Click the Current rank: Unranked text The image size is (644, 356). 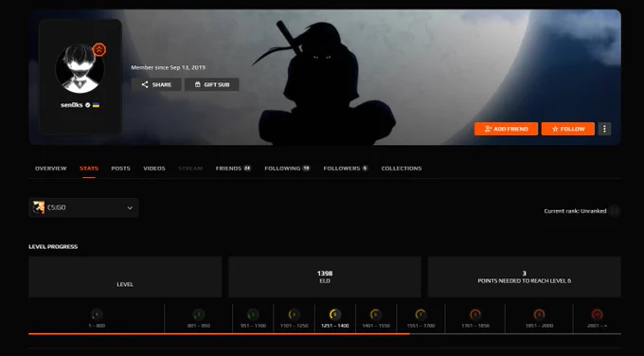click(575, 211)
